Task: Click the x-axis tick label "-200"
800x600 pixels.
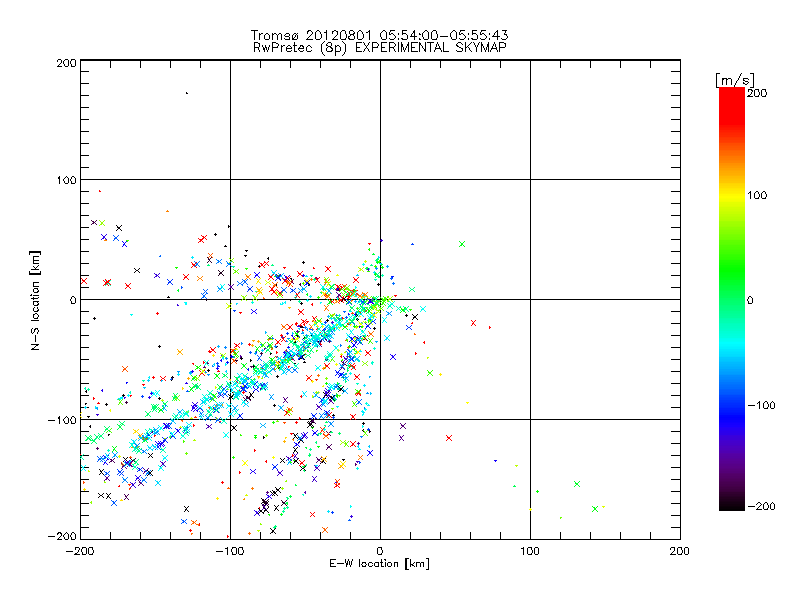Action: pos(80,552)
